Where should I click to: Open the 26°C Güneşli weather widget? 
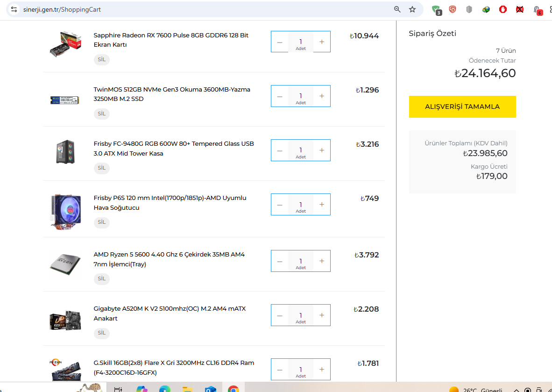[476, 389]
